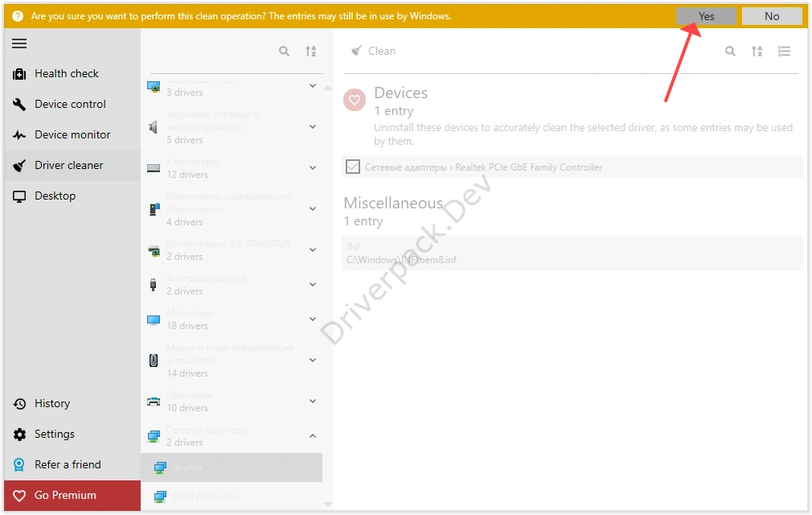
Task: Click the USB plug icon
Action: click(x=154, y=285)
